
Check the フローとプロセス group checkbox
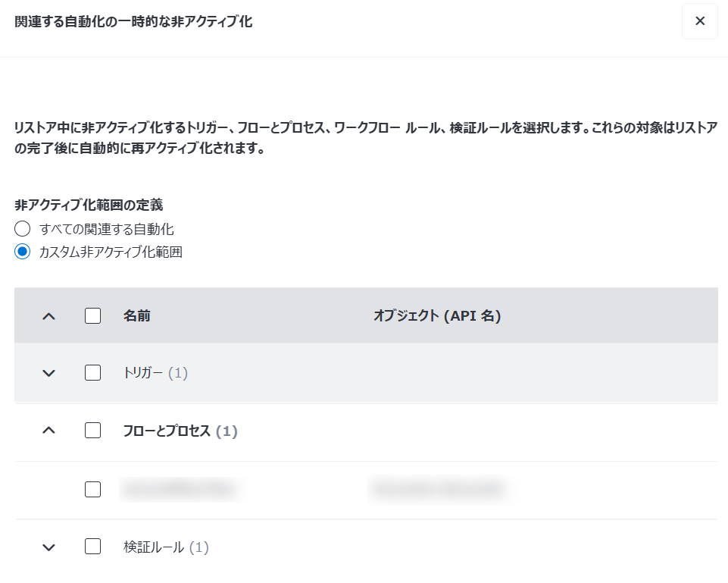[x=92, y=430]
